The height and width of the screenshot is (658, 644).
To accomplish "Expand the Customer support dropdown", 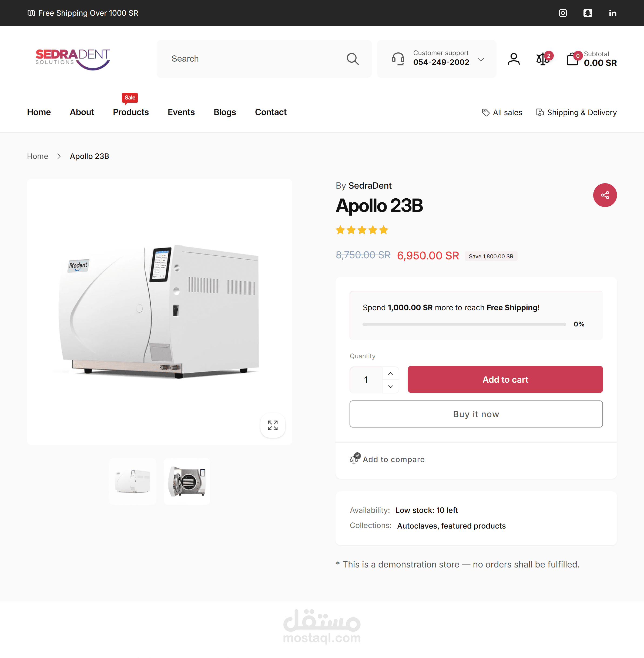I will click(x=481, y=59).
